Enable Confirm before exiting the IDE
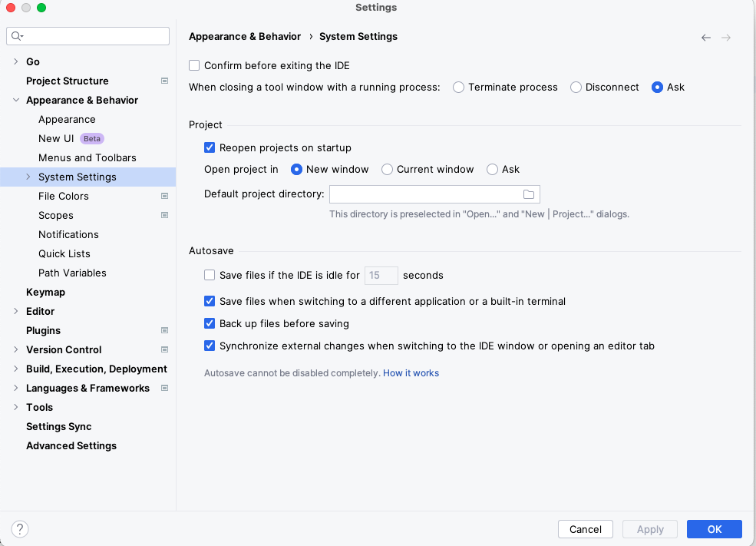Viewport: 756px width, 546px height. pos(195,66)
